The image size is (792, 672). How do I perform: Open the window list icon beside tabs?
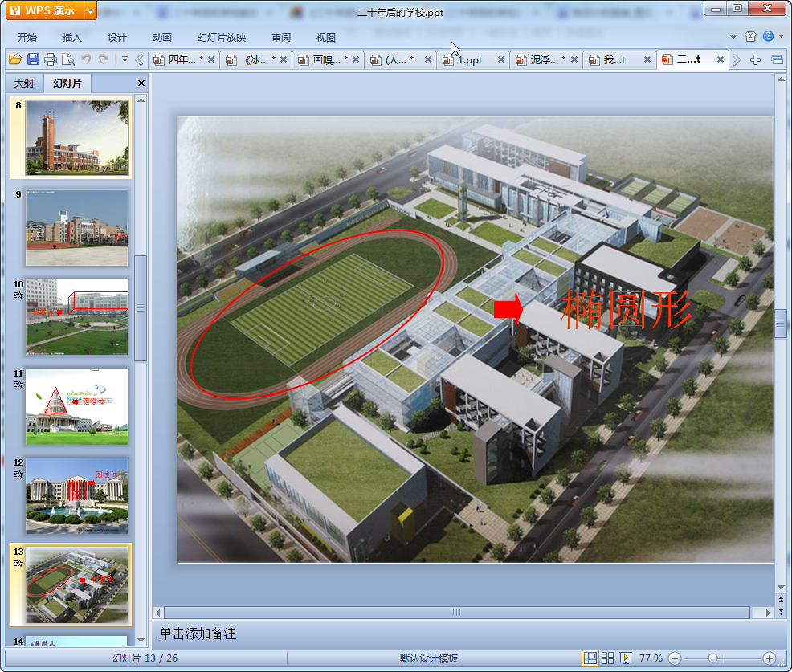[778, 60]
